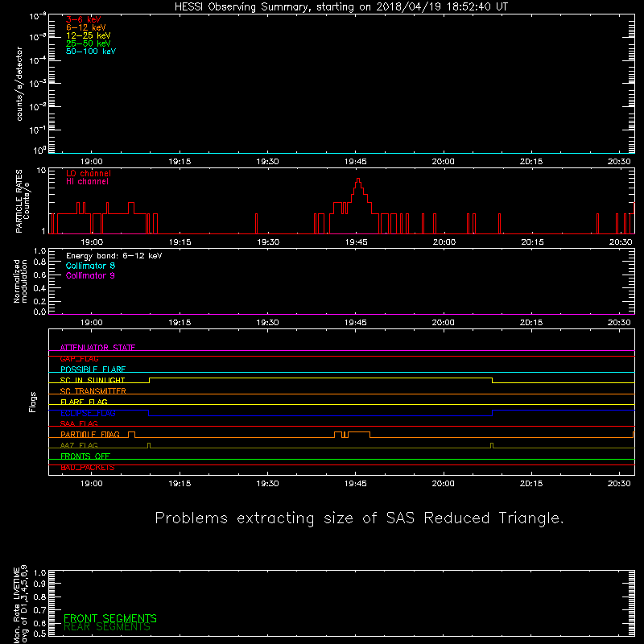
Task: Click the GAP_FLAG label
Action: [x=79, y=358]
